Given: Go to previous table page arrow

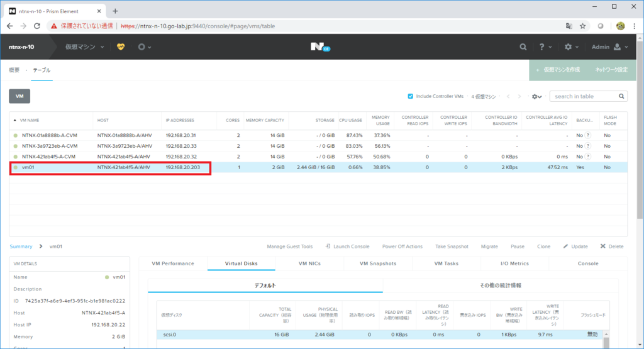Looking at the screenshot, I should 508,96.
